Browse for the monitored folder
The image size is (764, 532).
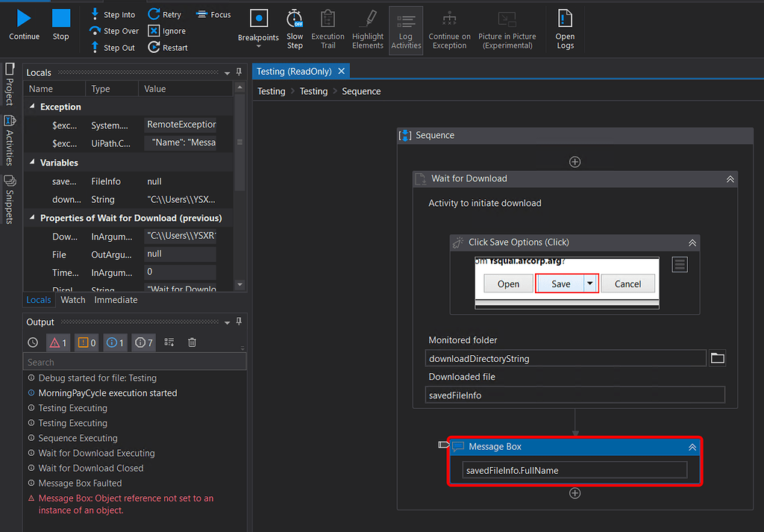point(717,358)
